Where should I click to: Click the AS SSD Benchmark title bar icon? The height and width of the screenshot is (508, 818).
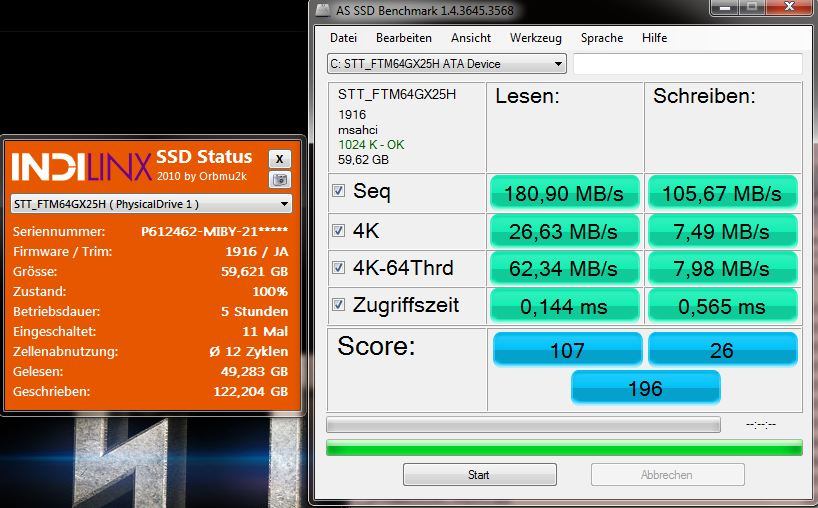coord(323,10)
